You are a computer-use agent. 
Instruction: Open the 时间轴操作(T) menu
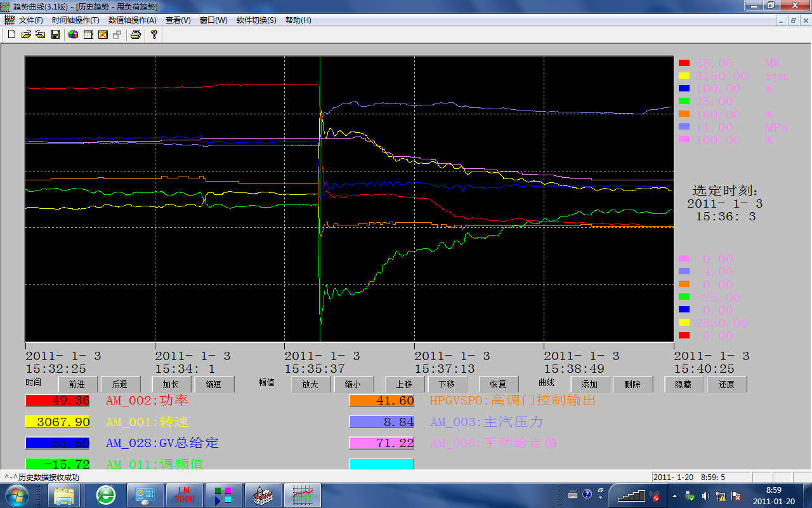(75, 20)
